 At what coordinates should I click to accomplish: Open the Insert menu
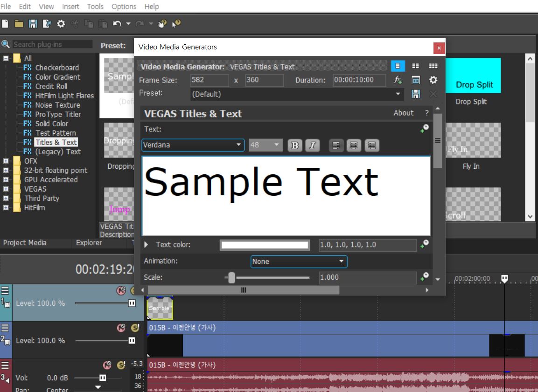[70, 7]
